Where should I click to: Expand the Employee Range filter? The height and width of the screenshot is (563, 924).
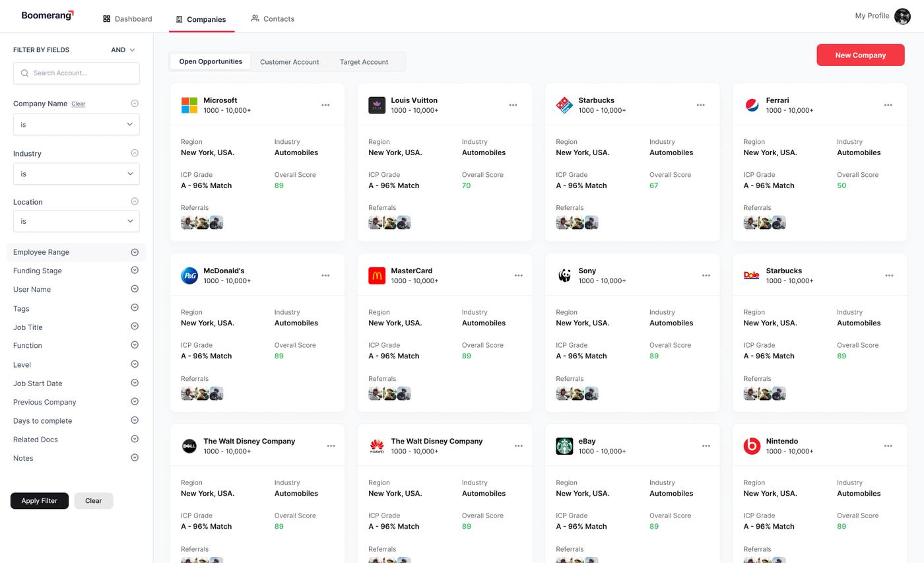click(135, 252)
